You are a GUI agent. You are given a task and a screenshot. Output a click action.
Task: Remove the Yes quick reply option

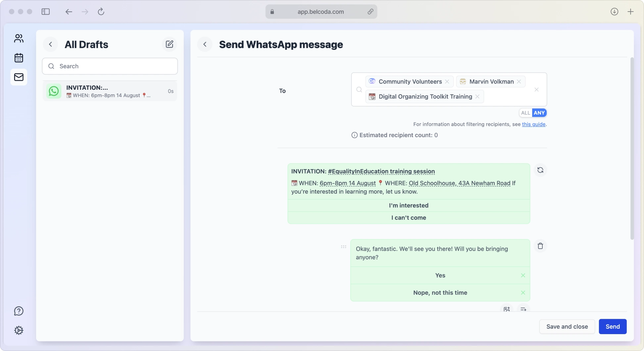point(523,275)
